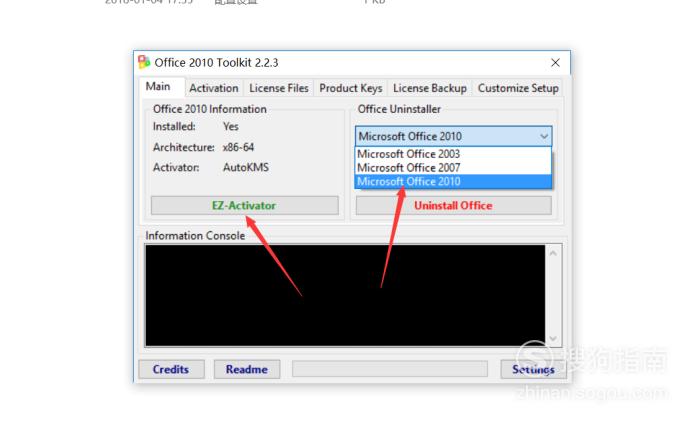Image resolution: width=692 pixels, height=427 pixels.
Task: Click the progress bar beside Readme
Action: (x=390, y=369)
